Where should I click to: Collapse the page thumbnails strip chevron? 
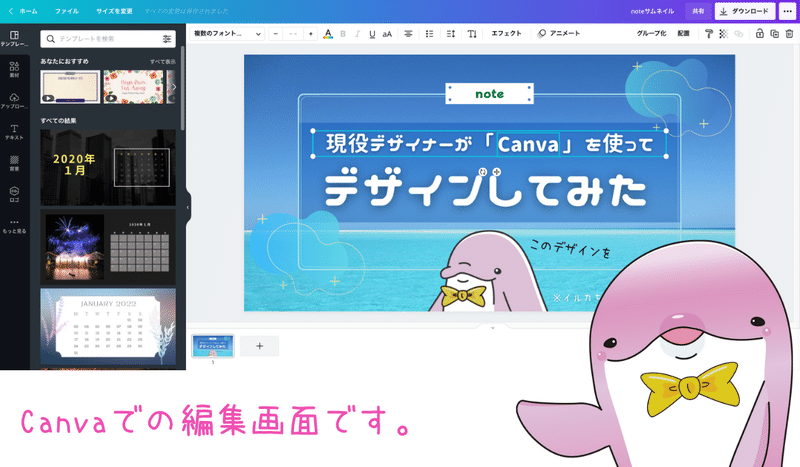coord(493,327)
